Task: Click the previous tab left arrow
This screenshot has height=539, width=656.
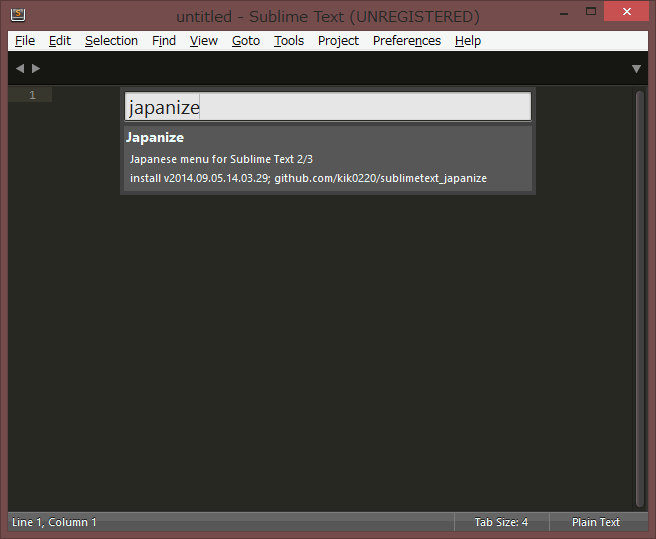Action: [20, 68]
